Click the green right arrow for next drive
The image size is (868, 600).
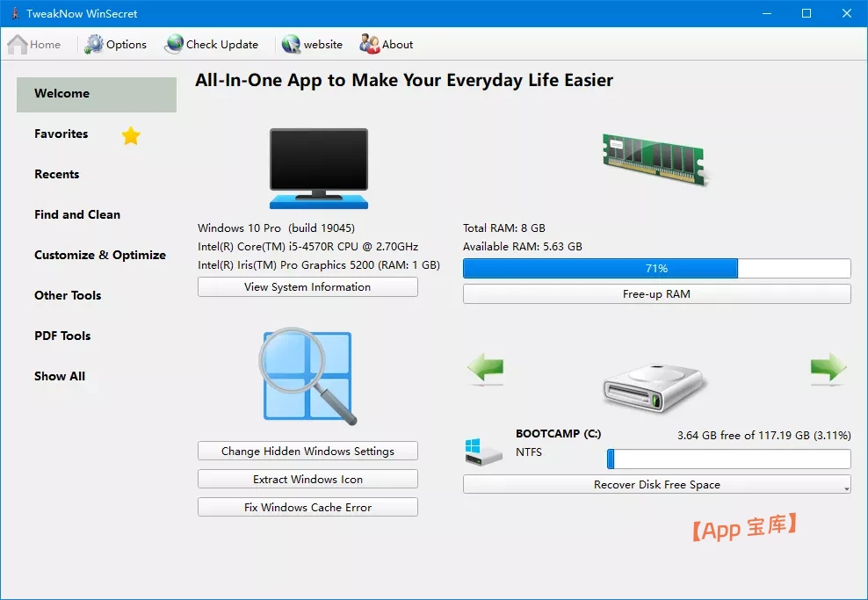(828, 369)
